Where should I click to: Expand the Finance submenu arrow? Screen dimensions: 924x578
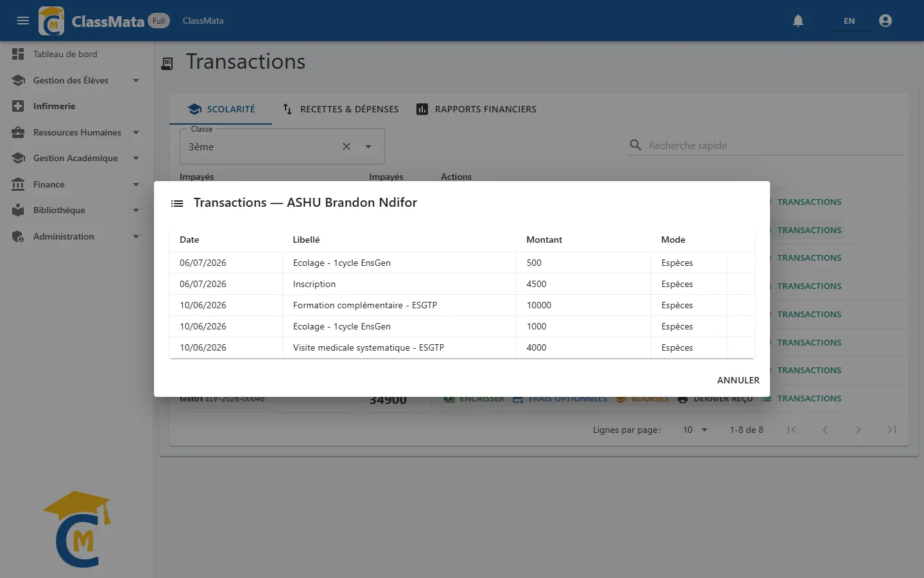pyautogui.click(x=136, y=184)
